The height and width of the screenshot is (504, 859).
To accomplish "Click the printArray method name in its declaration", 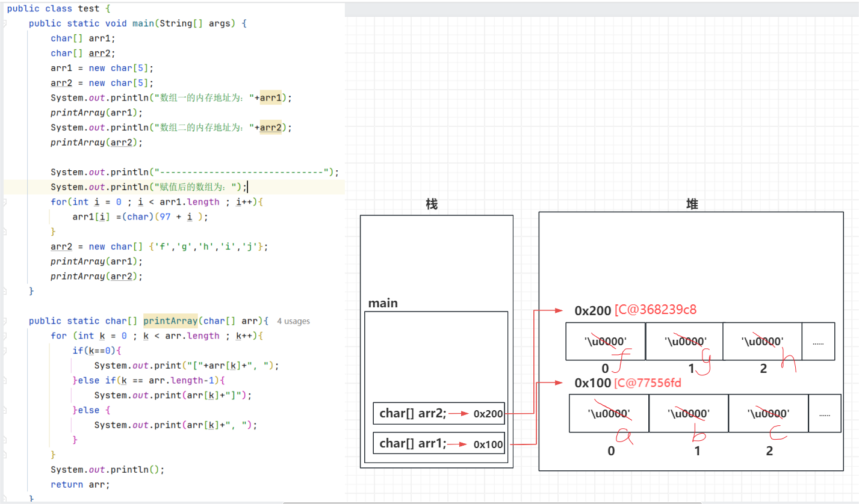I will click(170, 321).
